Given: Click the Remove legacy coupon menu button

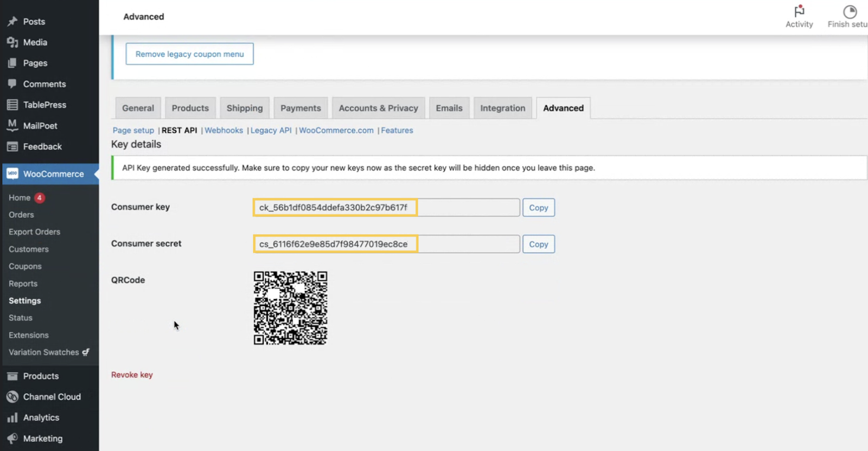Looking at the screenshot, I should (190, 54).
